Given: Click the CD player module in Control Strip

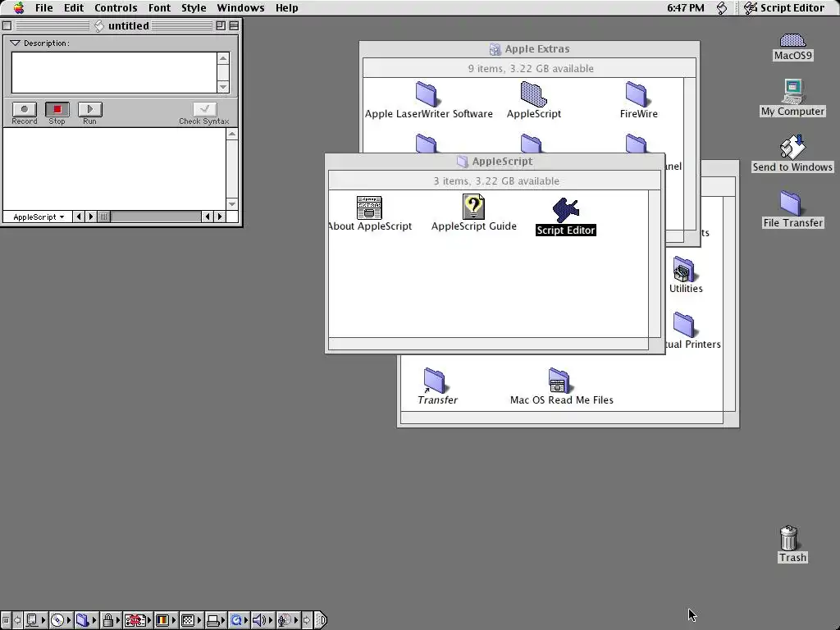Looking at the screenshot, I should [61, 620].
